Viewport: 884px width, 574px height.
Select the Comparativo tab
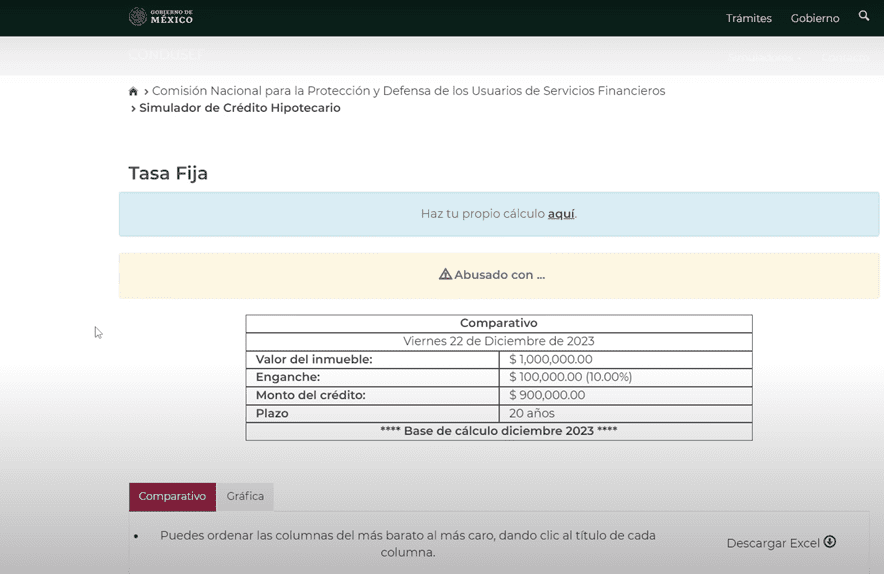[172, 496]
